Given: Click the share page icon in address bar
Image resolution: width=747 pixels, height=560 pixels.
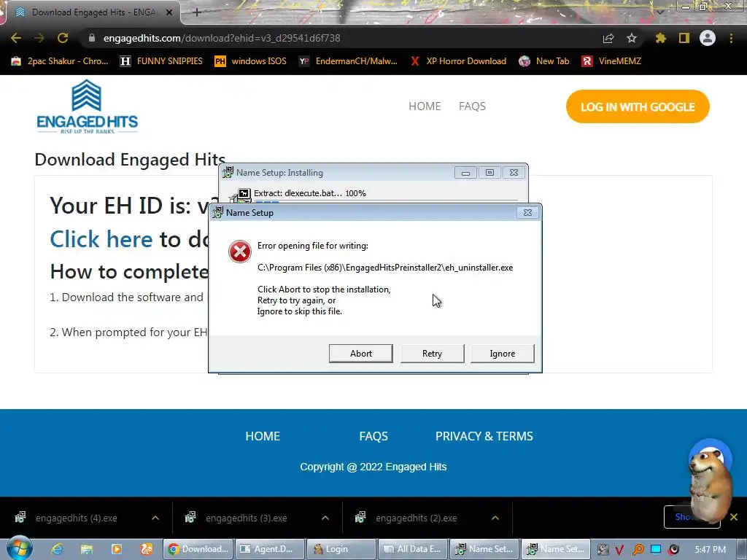Looking at the screenshot, I should (x=608, y=38).
